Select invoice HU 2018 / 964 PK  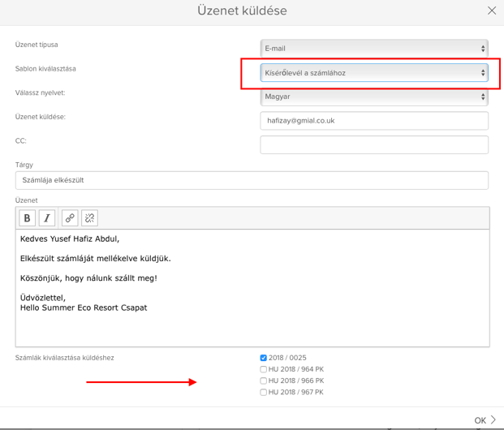[x=263, y=369]
